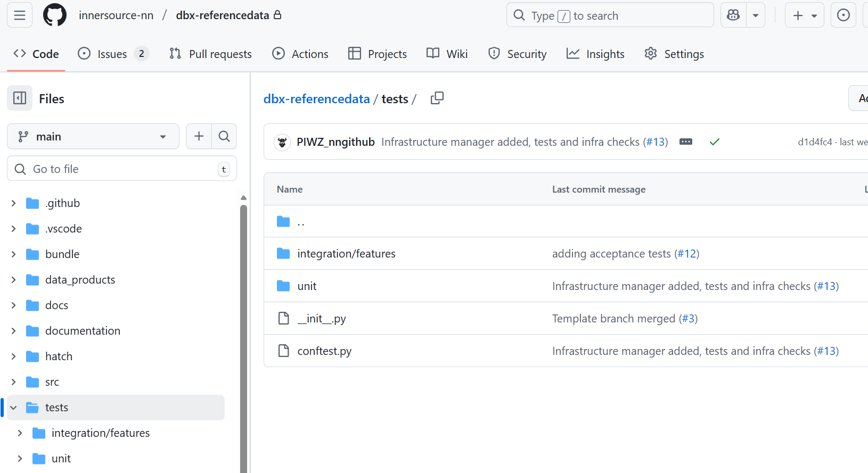Open the Security tab

518,54
